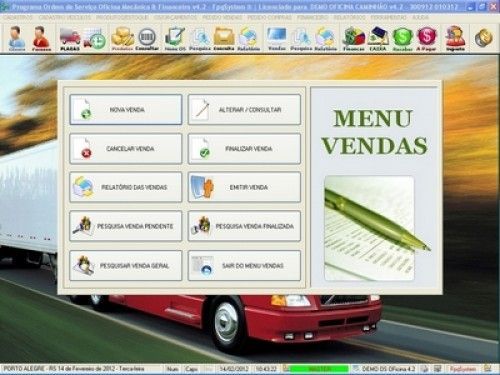
Task: Open the OS/ORCAMENTOS menu
Action: [x=175, y=17]
